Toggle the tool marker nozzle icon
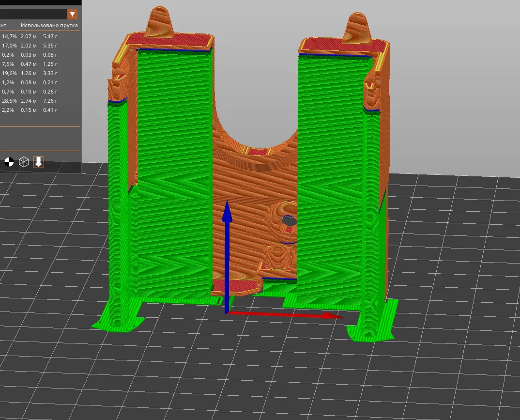 coord(38,162)
